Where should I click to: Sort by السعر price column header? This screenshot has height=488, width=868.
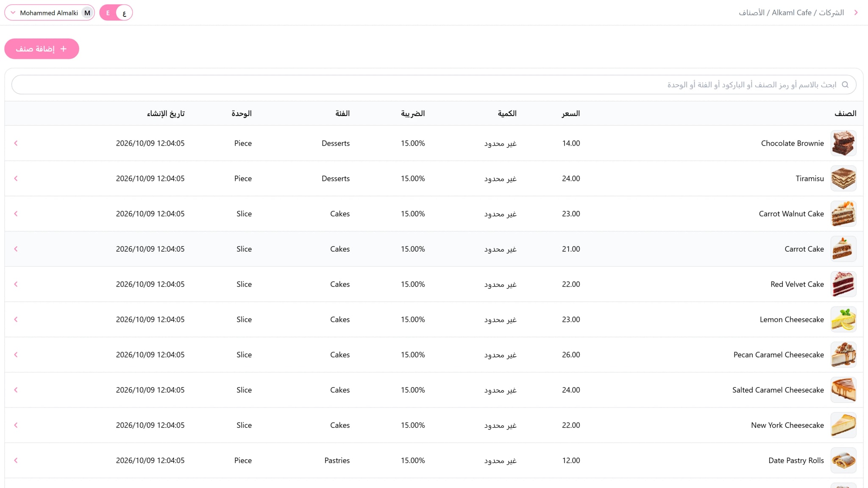[571, 114]
